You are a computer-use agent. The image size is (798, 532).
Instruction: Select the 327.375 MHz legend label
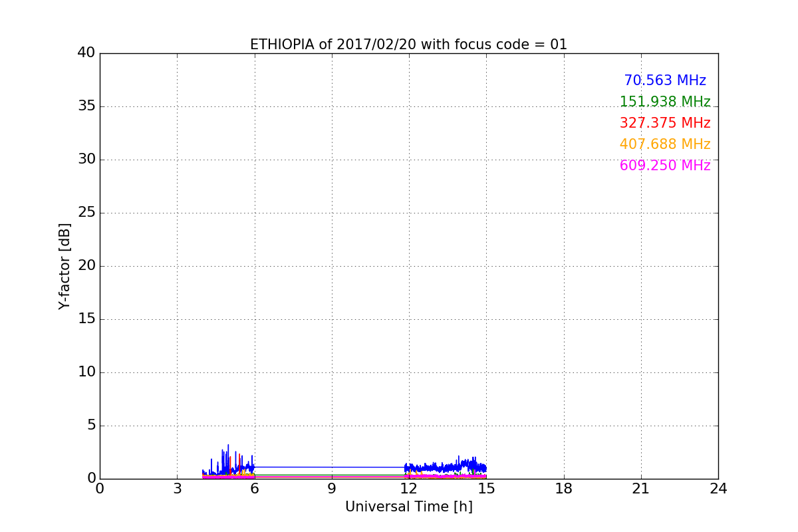pos(665,123)
